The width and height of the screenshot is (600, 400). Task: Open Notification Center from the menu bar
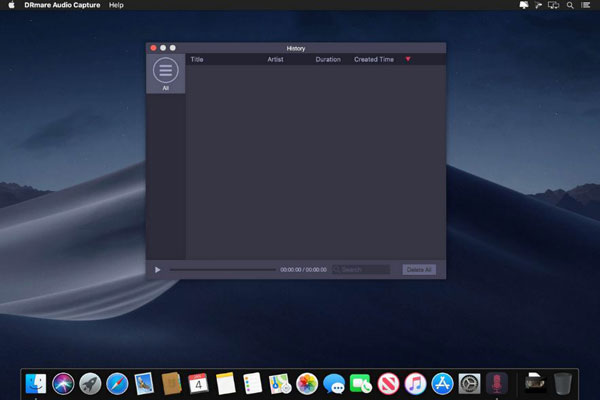pyautogui.click(x=588, y=5)
